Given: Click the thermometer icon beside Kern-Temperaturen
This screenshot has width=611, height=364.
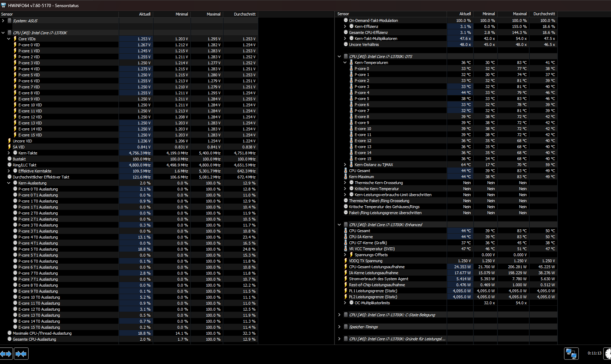Looking at the screenshot, I should [351, 63].
